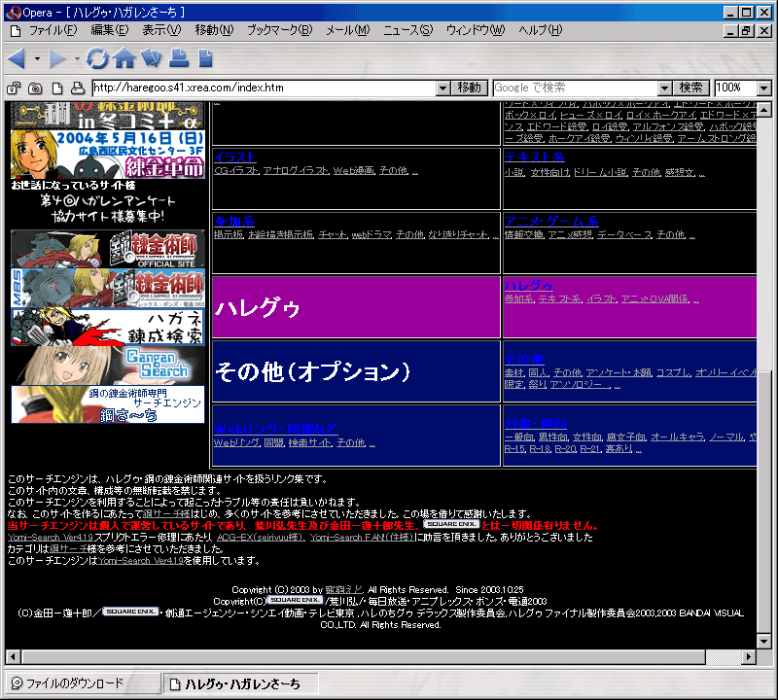Click the ファイルのダウンロード transfer icon
This screenshot has height=700, width=778.
pyautogui.click(x=17, y=683)
